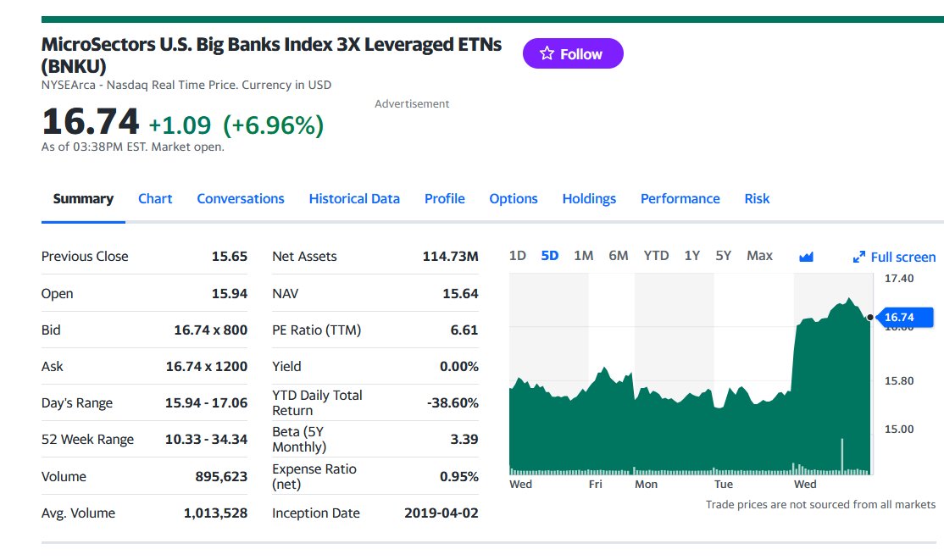Click the PE Ratio (TTM) value 6.61
The image size is (944, 560).
pos(464,330)
